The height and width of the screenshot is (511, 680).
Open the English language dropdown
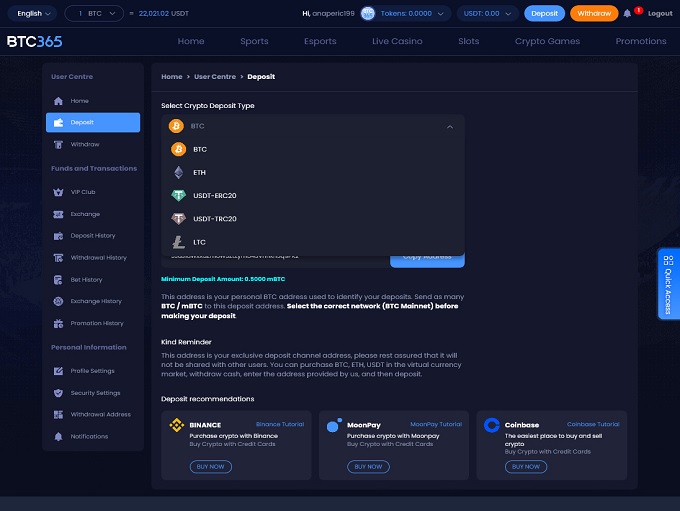click(x=35, y=14)
